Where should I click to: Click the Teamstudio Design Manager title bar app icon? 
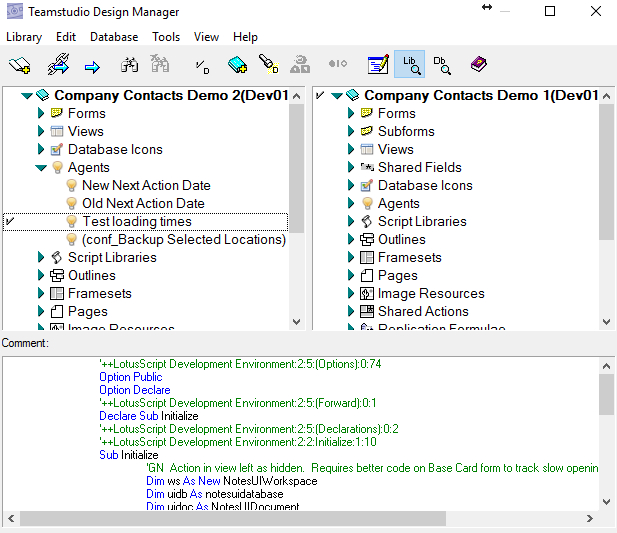point(15,11)
